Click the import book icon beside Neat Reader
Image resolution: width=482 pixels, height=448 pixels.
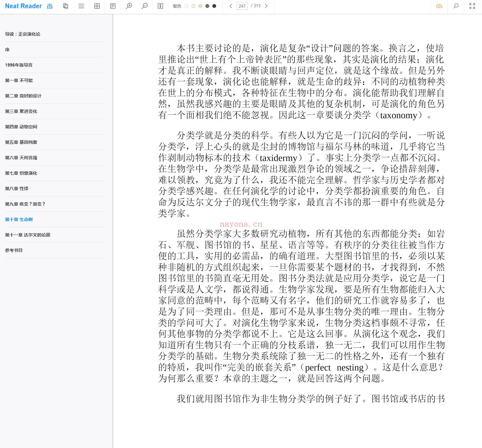(x=50, y=6)
